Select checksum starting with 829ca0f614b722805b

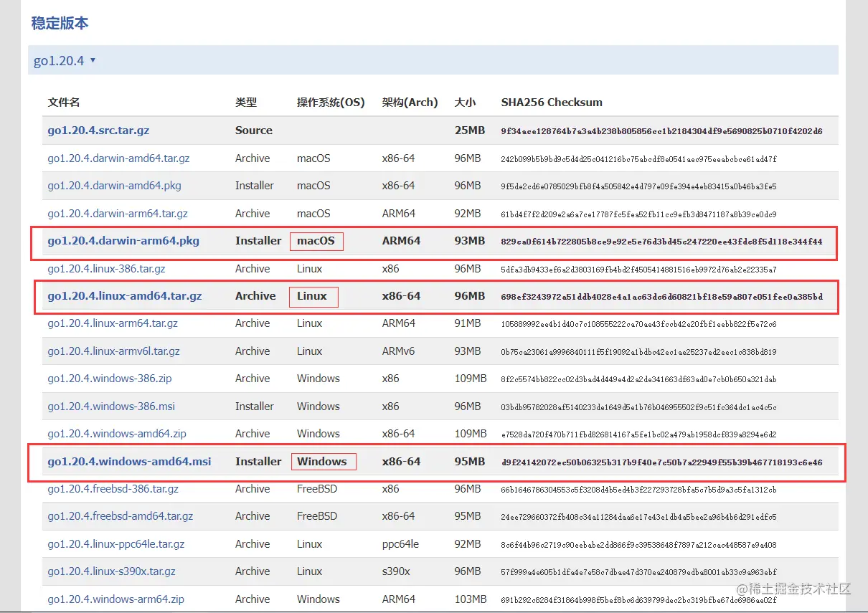[x=661, y=242]
